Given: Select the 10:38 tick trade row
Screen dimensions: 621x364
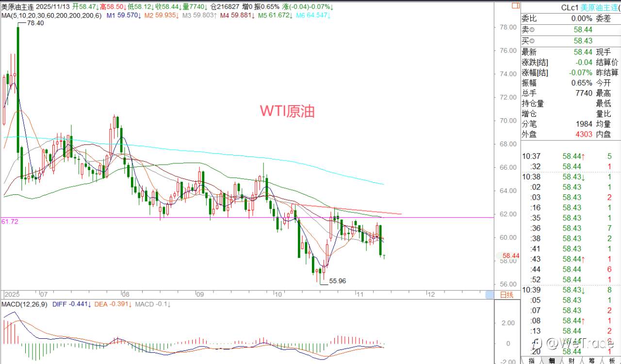Looking at the screenshot, I should click(571, 176).
